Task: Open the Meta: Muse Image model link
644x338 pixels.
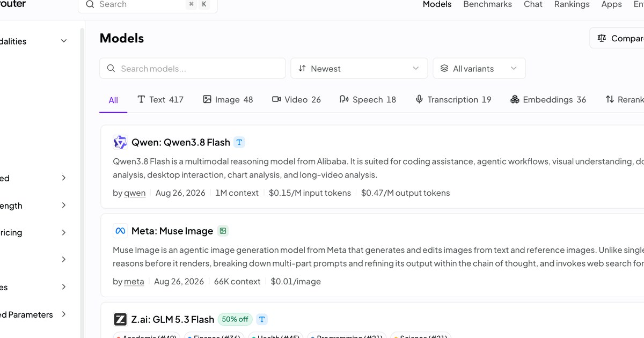Action: pos(172,231)
